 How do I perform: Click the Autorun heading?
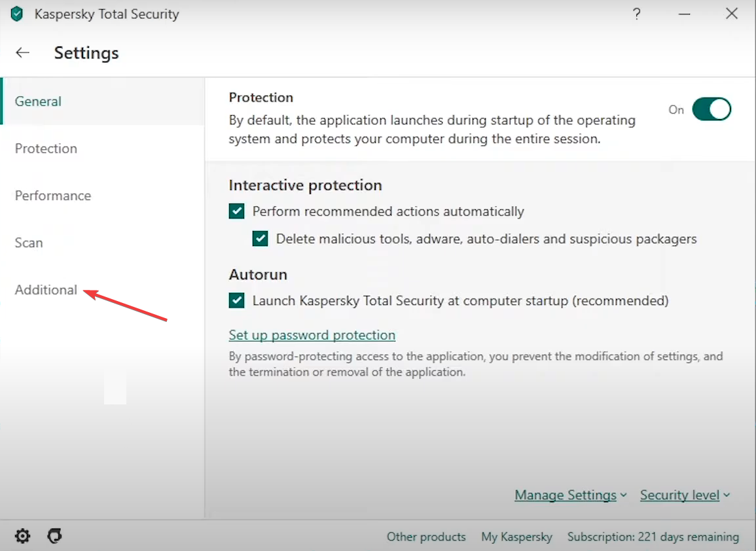(x=258, y=274)
